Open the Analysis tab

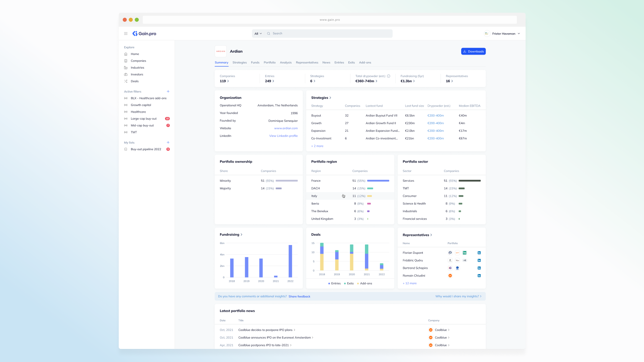point(285,62)
